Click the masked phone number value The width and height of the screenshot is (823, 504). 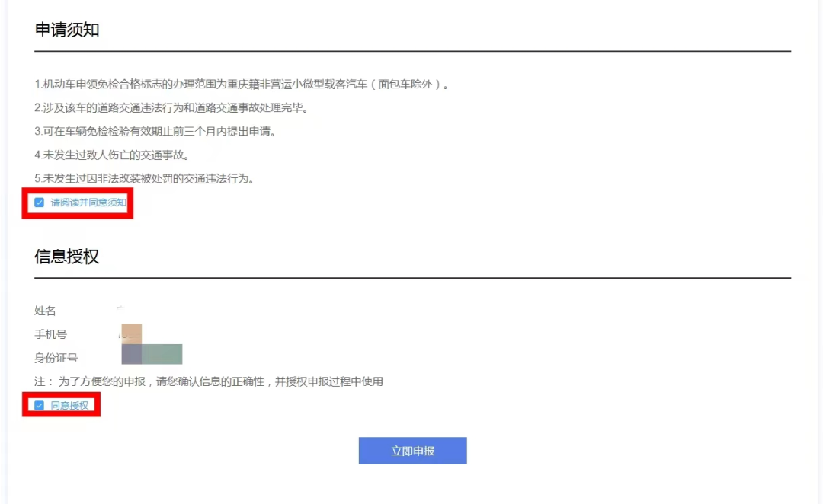point(131,333)
